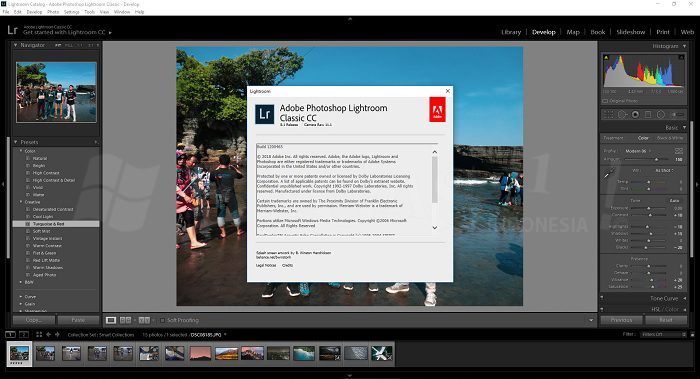Select the Adjustment Brush tool icon
This screenshot has height=379, width=700.
[x=678, y=115]
